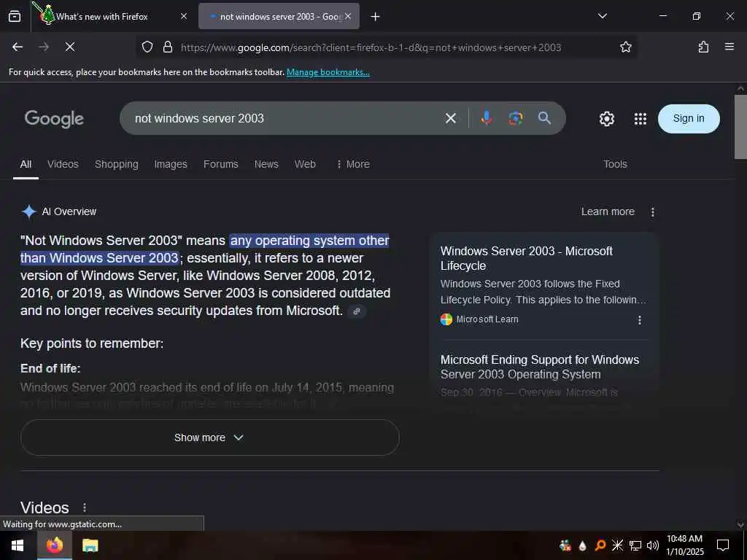747x560 pixels.
Task: Select the Forums results tab
Action: (x=220, y=164)
